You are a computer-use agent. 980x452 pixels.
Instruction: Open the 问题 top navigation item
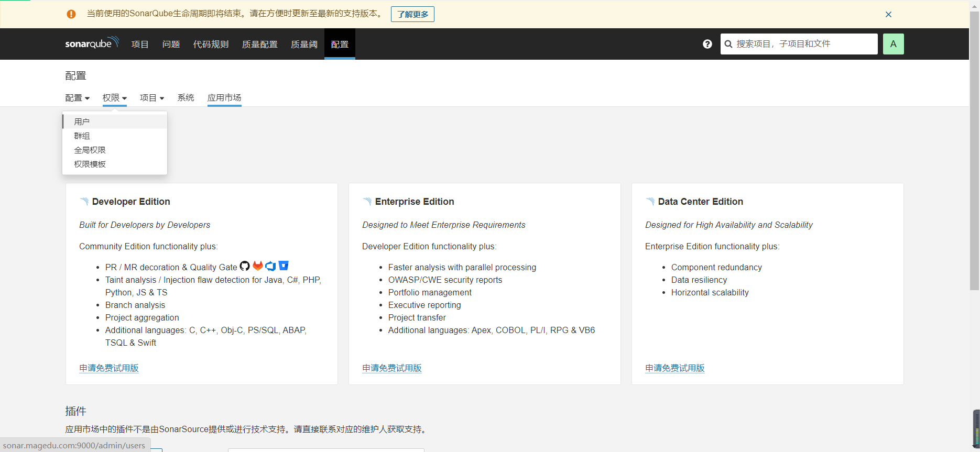pos(171,44)
